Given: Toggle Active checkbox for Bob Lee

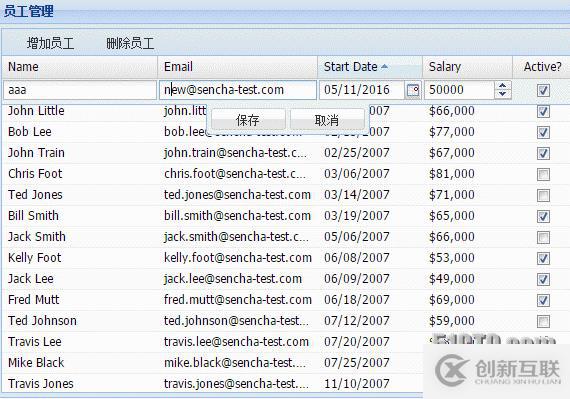Looking at the screenshot, I should (543, 132).
